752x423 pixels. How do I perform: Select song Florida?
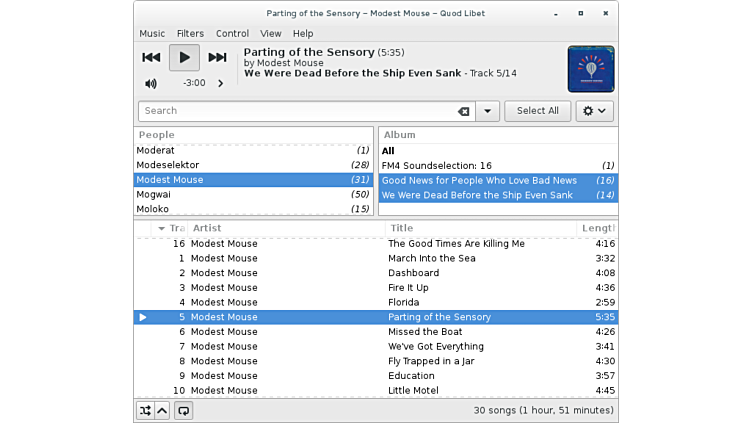(376, 303)
